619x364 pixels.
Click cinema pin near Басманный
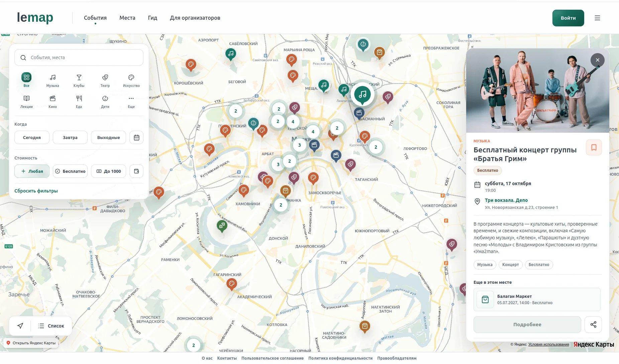coord(359,113)
